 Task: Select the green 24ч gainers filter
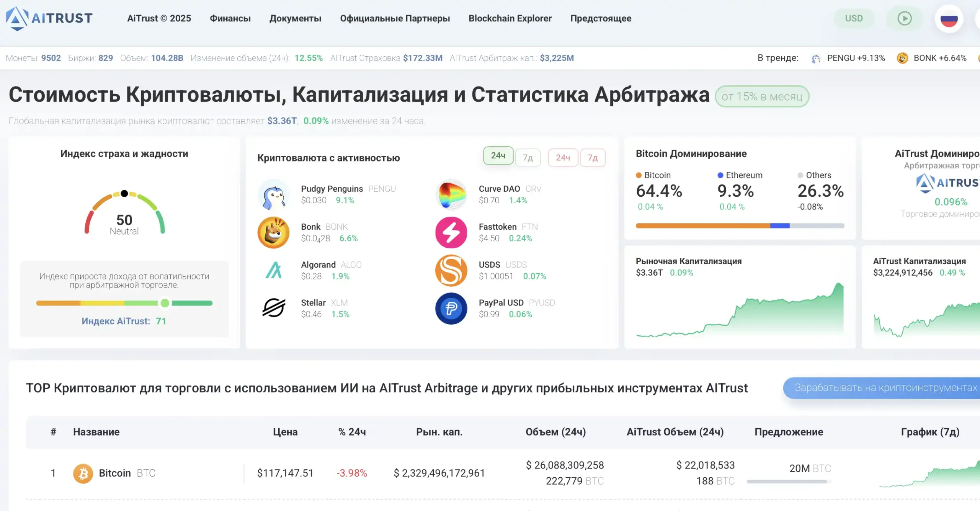[498, 156]
